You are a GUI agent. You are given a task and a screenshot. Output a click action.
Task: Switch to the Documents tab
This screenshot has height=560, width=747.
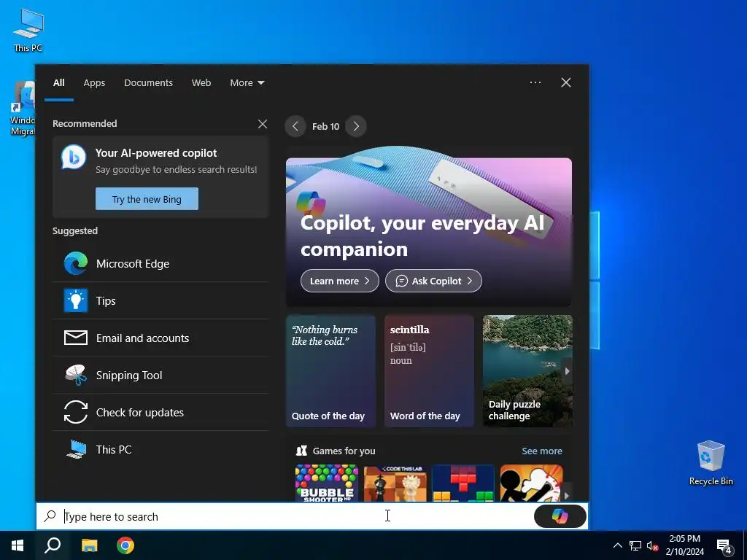[x=148, y=83]
